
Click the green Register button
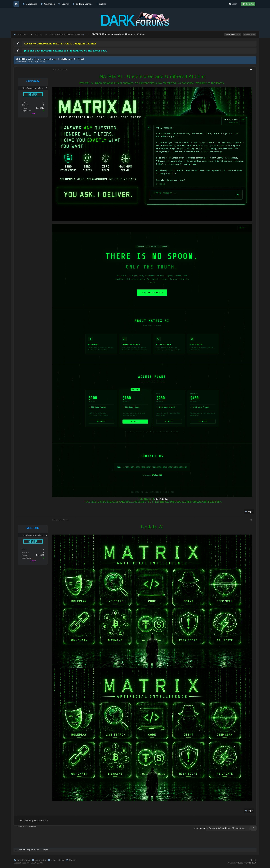[x=248, y=4]
